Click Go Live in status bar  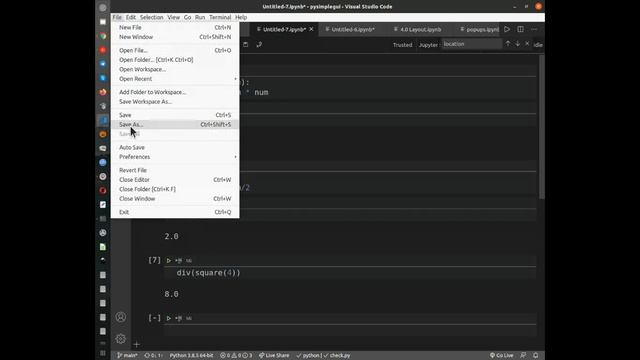click(x=501, y=356)
